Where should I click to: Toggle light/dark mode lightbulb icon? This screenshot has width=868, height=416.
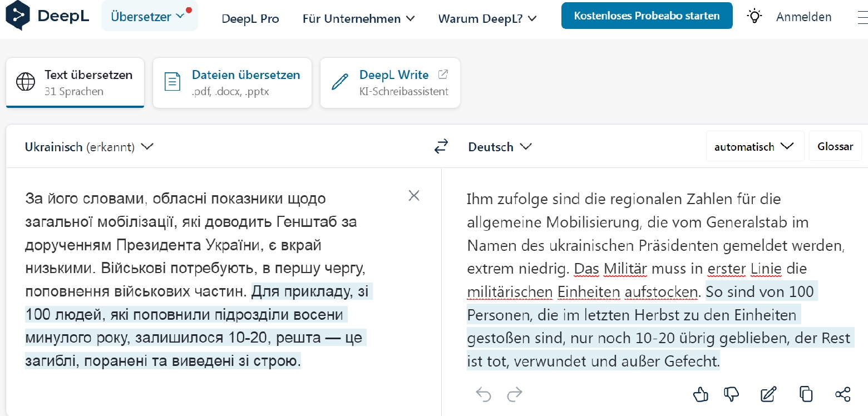[754, 16]
